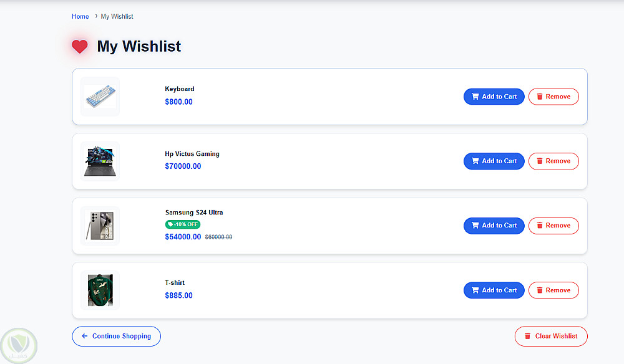This screenshot has height=364, width=624.
Task: Click the Samsung S24 Ultra product name
Action: tap(194, 213)
